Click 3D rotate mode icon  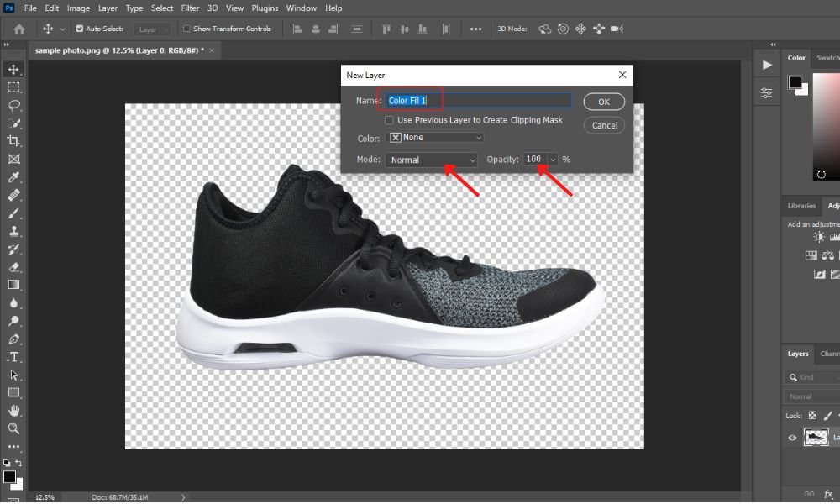tap(545, 29)
